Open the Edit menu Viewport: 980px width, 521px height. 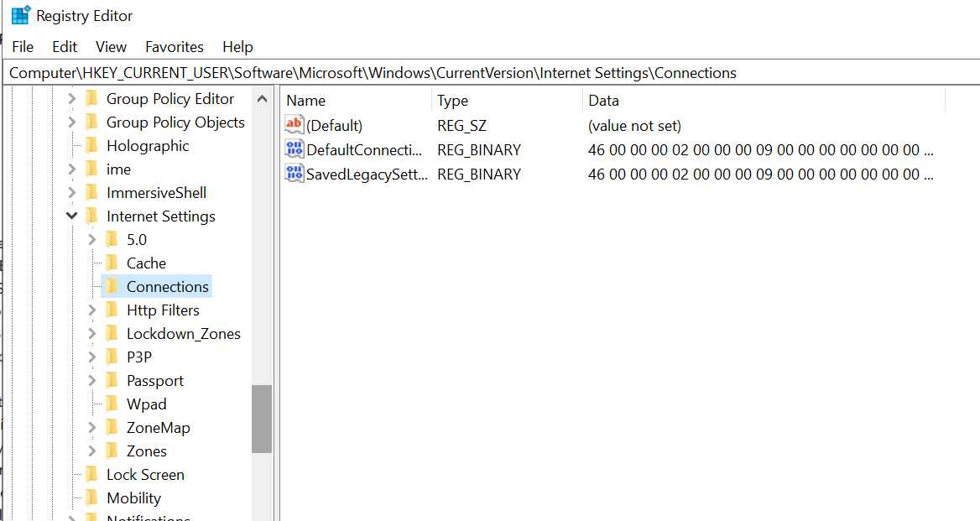(65, 47)
